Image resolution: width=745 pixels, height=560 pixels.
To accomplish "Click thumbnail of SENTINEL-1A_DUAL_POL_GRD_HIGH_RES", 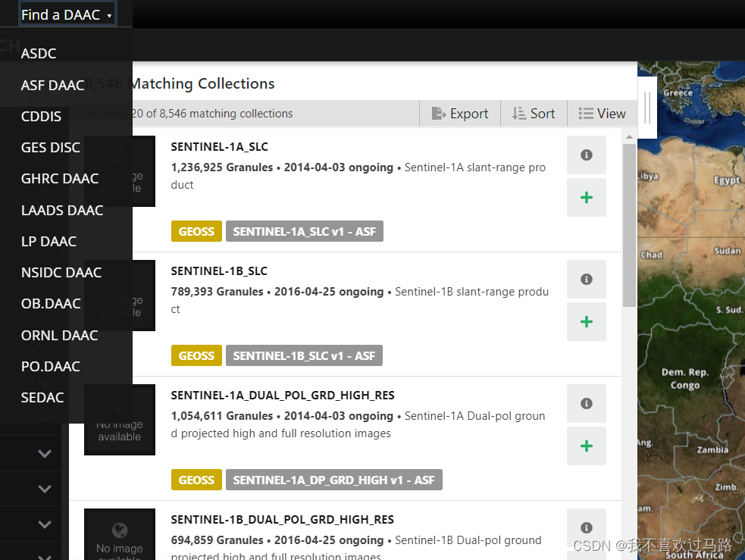I will pyautogui.click(x=120, y=420).
